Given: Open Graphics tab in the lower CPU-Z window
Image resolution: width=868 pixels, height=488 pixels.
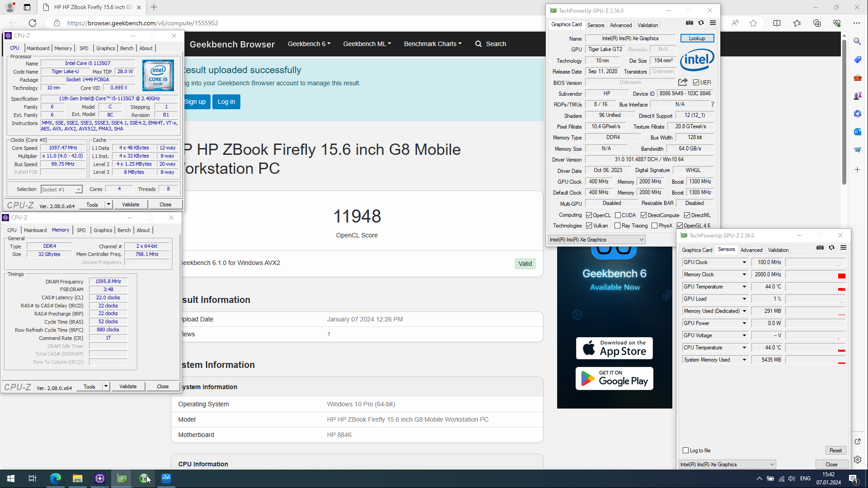Looking at the screenshot, I should (103, 230).
